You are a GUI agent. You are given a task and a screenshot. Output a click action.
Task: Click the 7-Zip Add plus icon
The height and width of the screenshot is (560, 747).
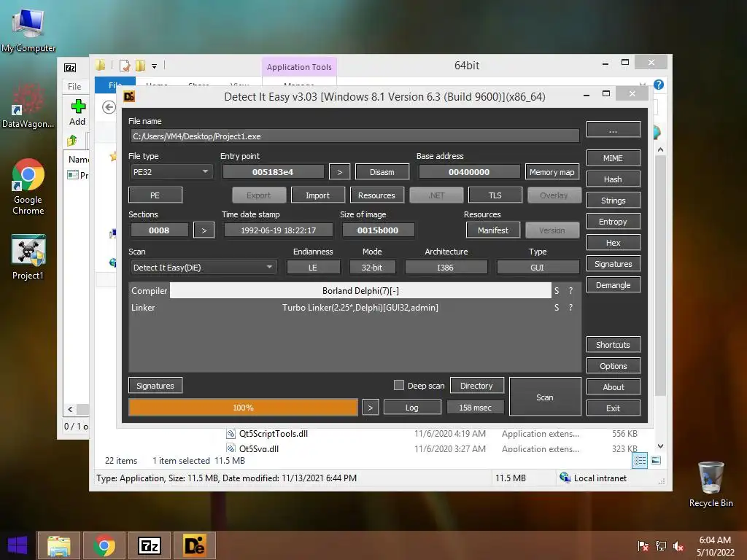pos(77,106)
